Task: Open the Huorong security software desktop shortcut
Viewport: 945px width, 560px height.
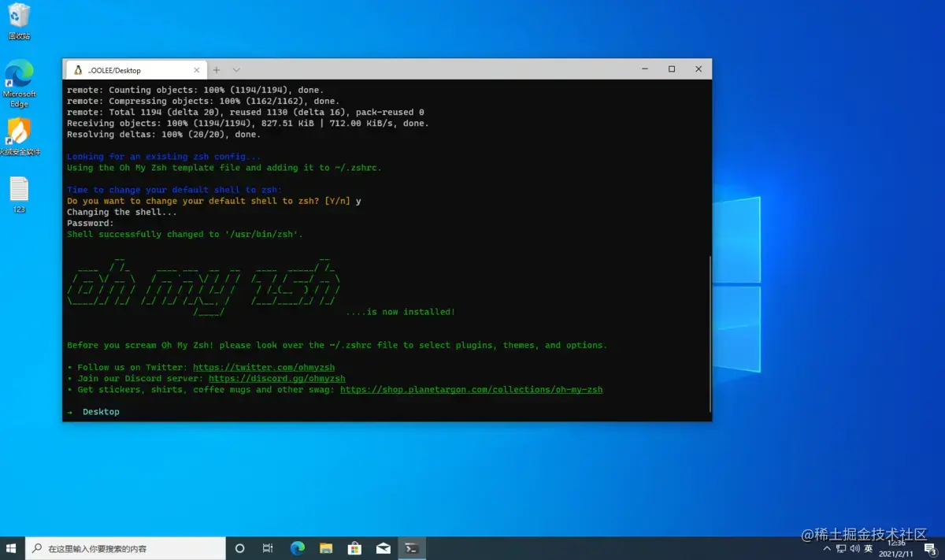Action: pyautogui.click(x=19, y=136)
